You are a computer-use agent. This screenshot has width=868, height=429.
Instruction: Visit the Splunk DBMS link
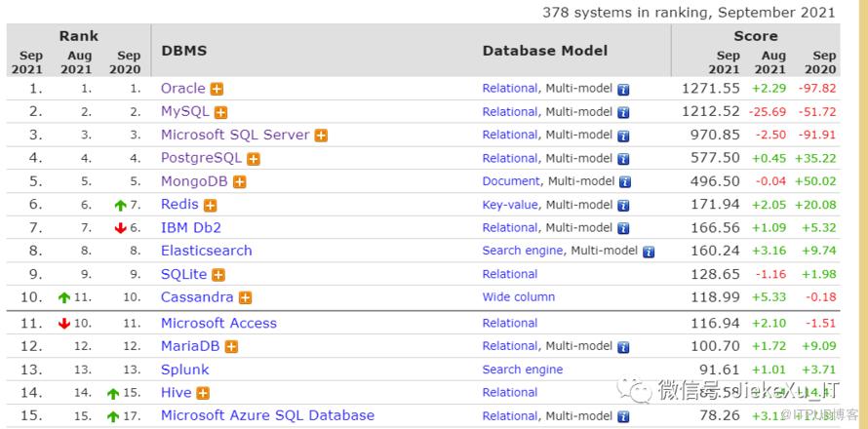184,370
